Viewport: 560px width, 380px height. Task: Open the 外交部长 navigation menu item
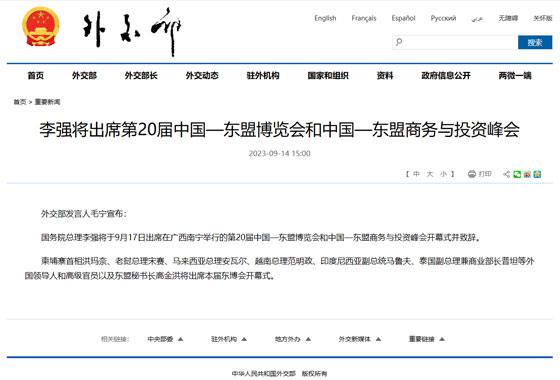[141, 75]
